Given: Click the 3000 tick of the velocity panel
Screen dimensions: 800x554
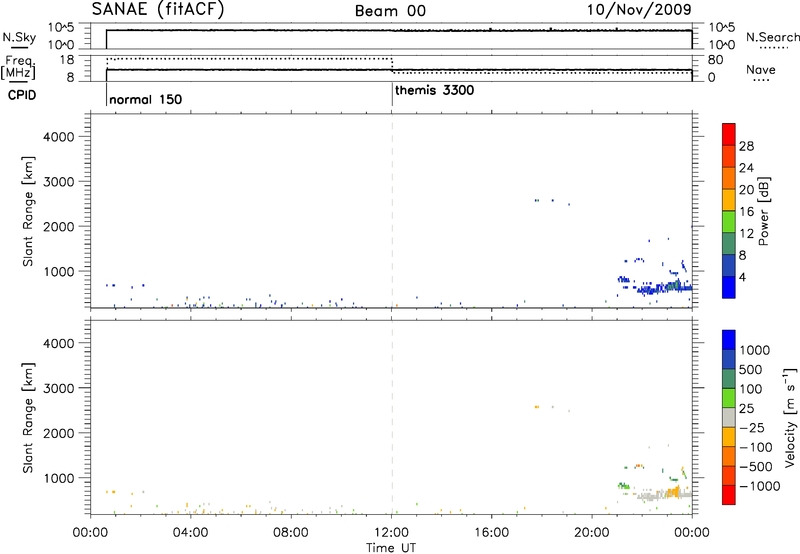Looking at the screenshot, I should 58,388.
